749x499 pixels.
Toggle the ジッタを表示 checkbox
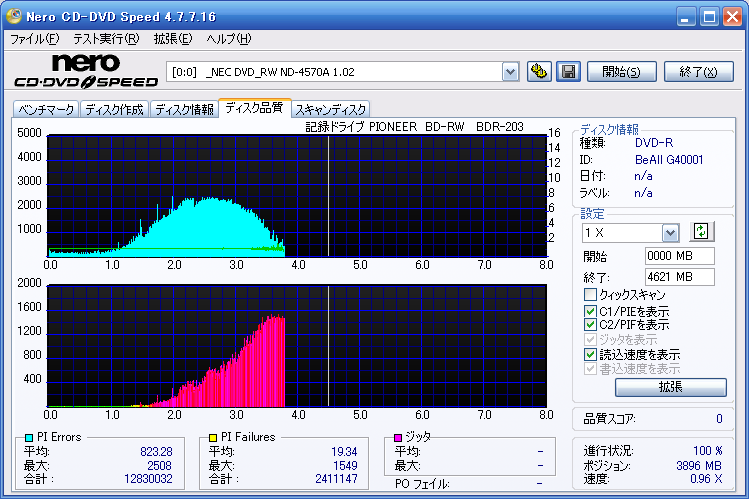click(x=590, y=340)
